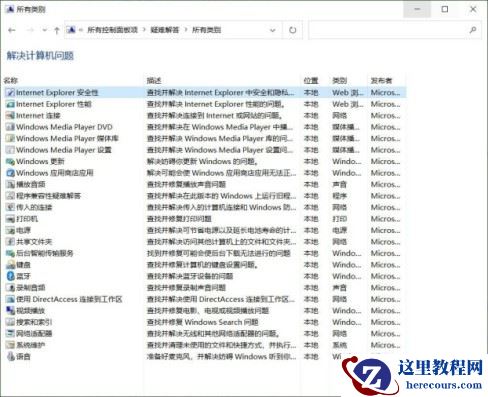This screenshot has height=397, width=488.
Task: Click 类别 cell '系统' in 系统维护 row
Action: [x=340, y=345]
